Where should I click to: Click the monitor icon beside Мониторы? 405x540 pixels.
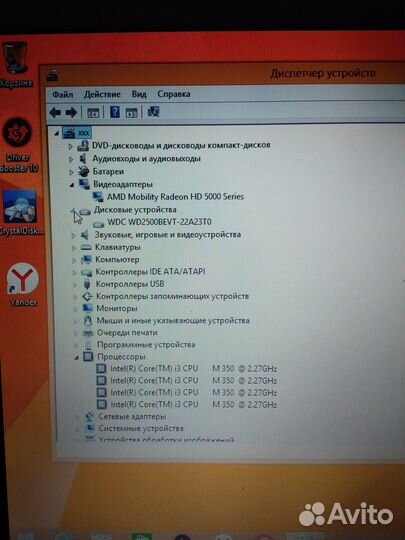(x=87, y=308)
